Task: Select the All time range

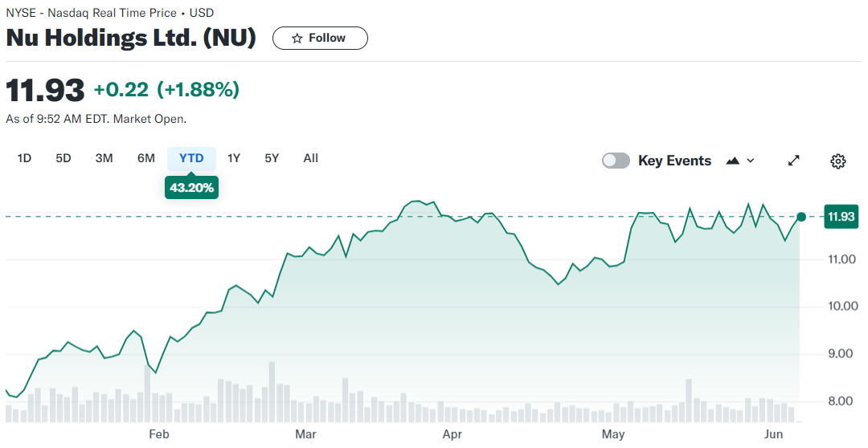Action: (311, 158)
